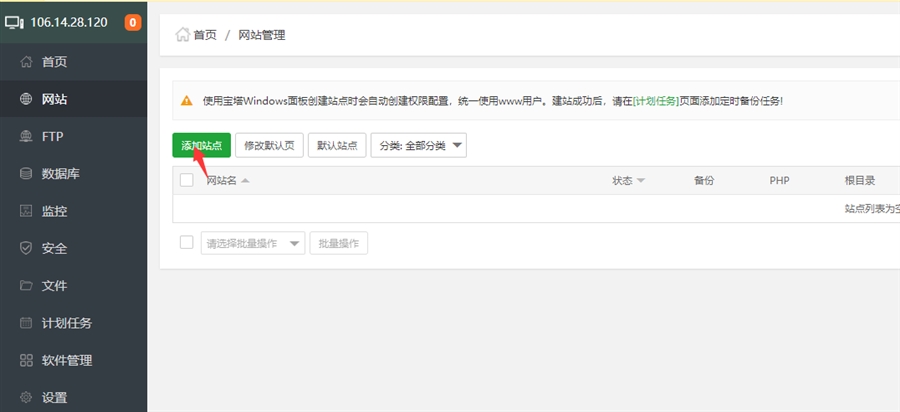
Task: Open the 分类: 全部分类 dropdown
Action: click(418, 145)
